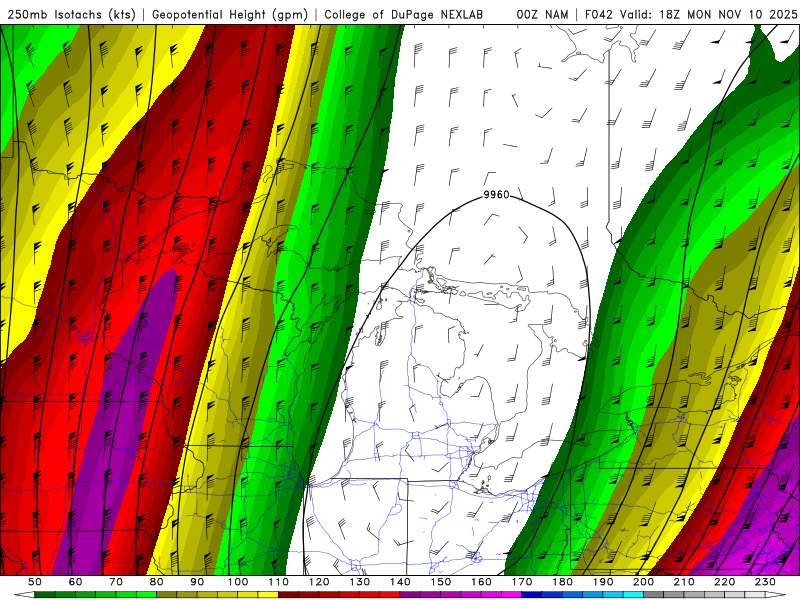Image resolution: width=800 pixels, height=600 pixels.
Task: Click the 100 value on the color scale
Action: click(238, 582)
